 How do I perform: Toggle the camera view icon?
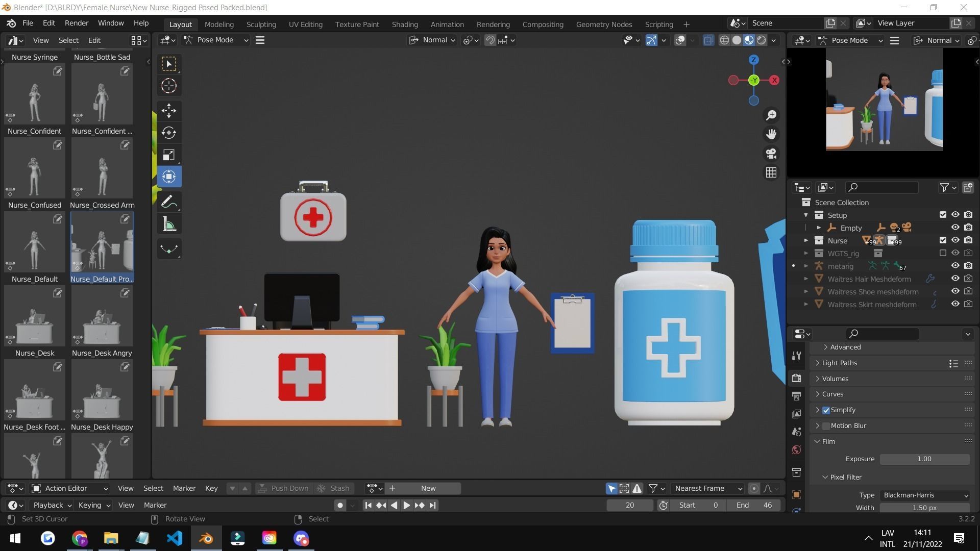(771, 154)
